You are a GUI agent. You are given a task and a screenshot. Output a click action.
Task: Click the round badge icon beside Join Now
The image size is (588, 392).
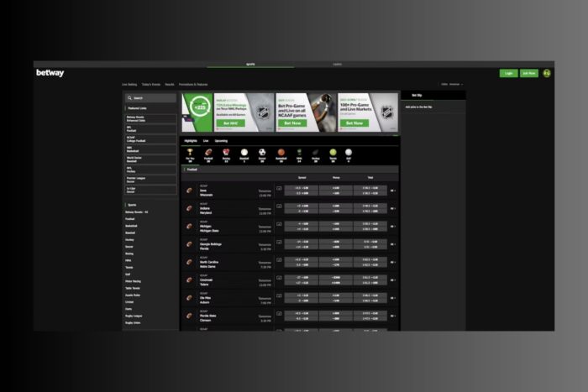point(547,73)
